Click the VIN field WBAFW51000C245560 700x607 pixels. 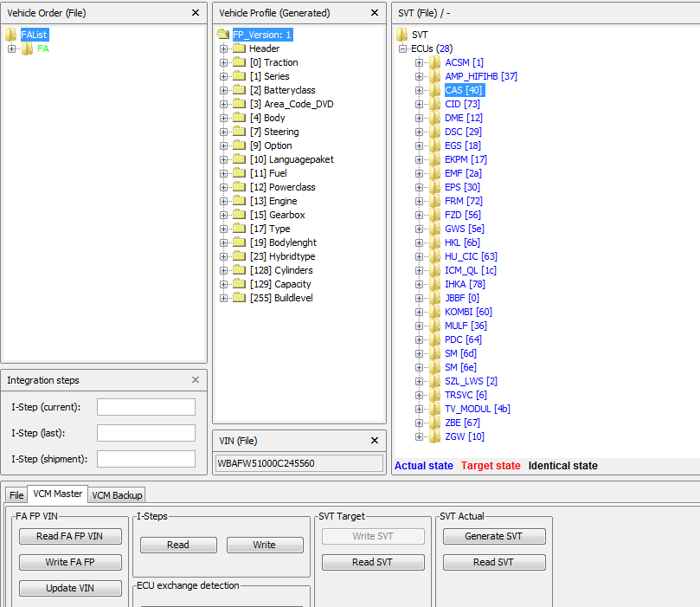point(299,463)
